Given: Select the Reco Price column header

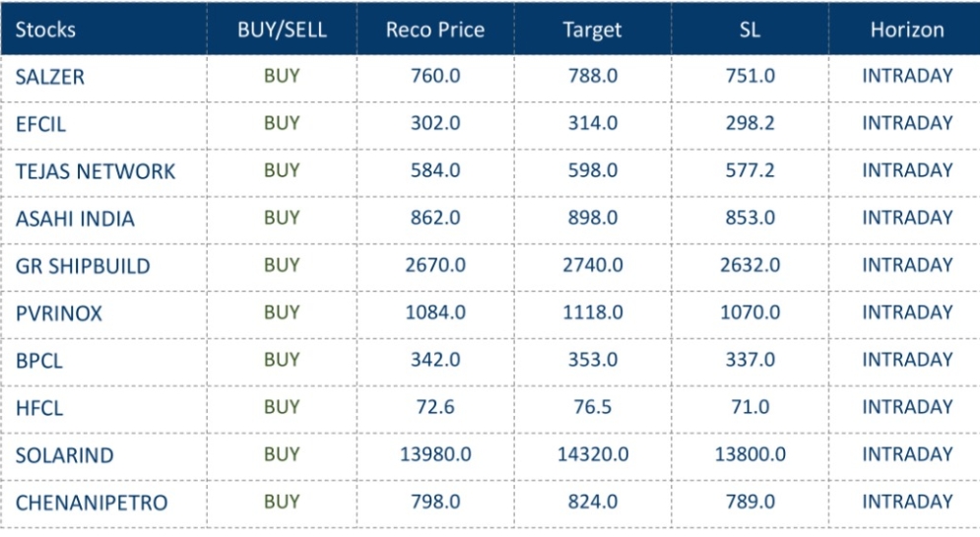Looking at the screenshot, I should pyautogui.click(x=435, y=30).
